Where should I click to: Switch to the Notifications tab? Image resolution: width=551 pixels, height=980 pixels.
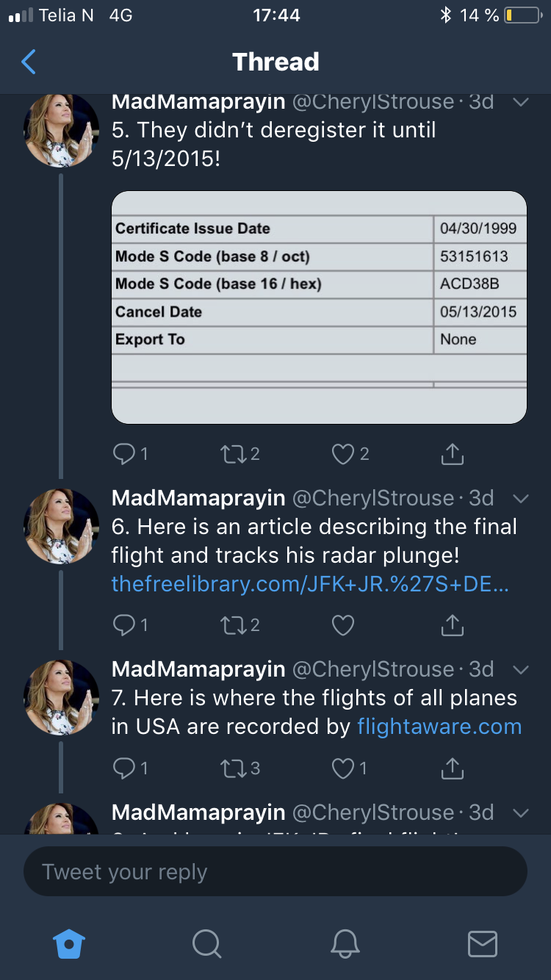[345, 943]
